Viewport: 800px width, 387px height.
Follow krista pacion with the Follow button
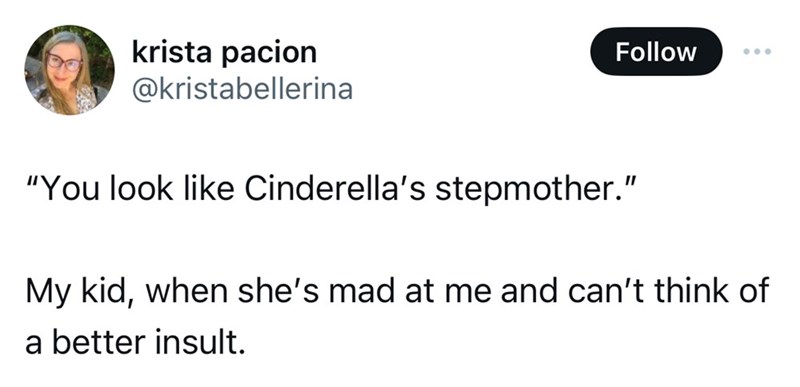(656, 51)
